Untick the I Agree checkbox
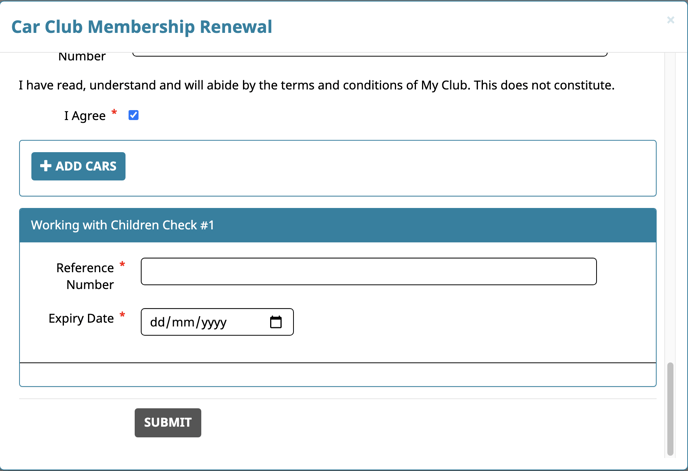The width and height of the screenshot is (688, 471). tap(133, 115)
